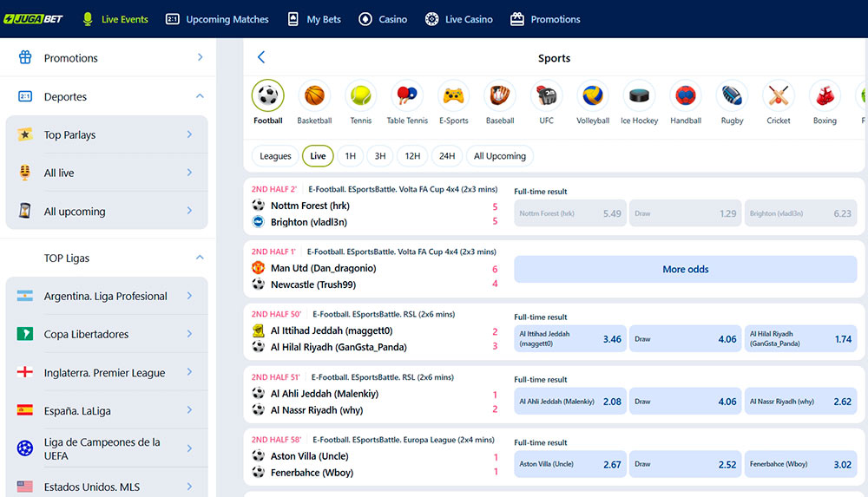Go to Upcoming Matches in top navigation
The width and height of the screenshot is (868, 497).
pyautogui.click(x=217, y=19)
